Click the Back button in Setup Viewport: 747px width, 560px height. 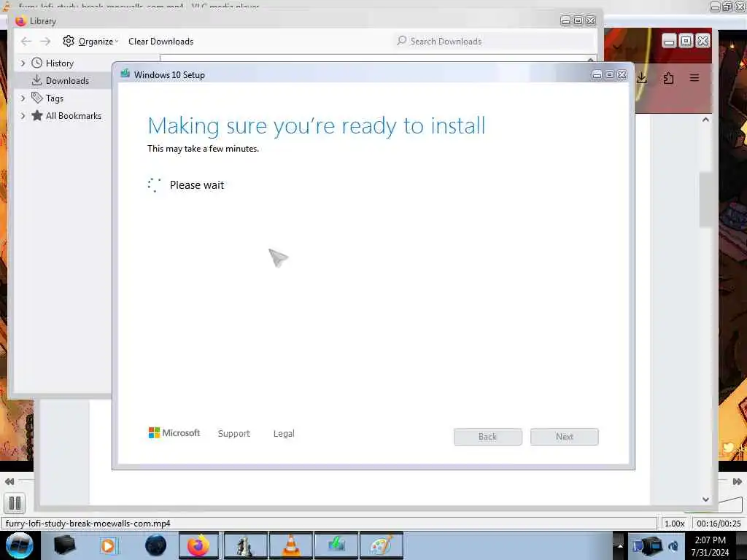[488, 437]
